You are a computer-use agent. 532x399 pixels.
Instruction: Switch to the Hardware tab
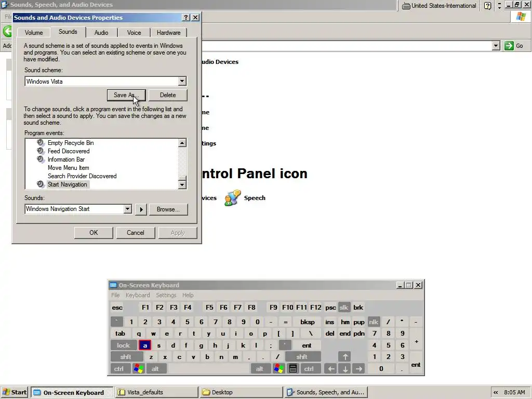tap(168, 33)
